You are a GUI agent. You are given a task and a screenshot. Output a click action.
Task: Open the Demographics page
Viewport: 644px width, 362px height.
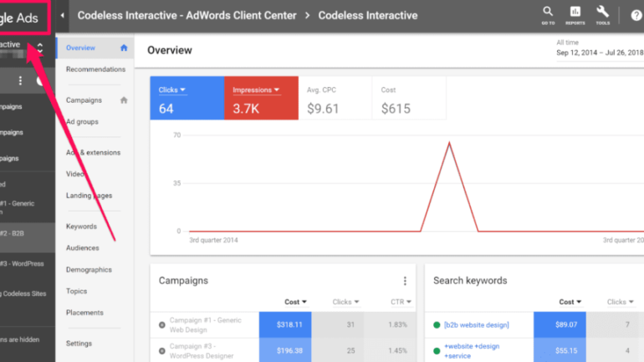pyautogui.click(x=89, y=270)
